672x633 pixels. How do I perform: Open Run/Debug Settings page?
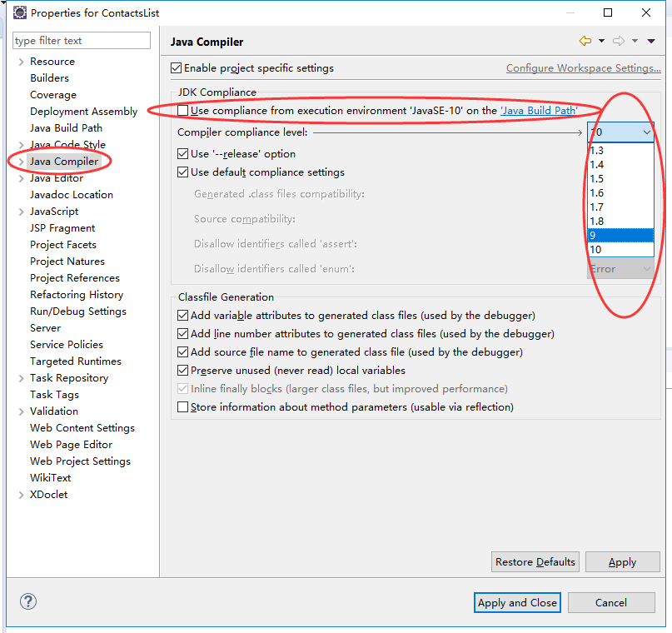(x=78, y=312)
